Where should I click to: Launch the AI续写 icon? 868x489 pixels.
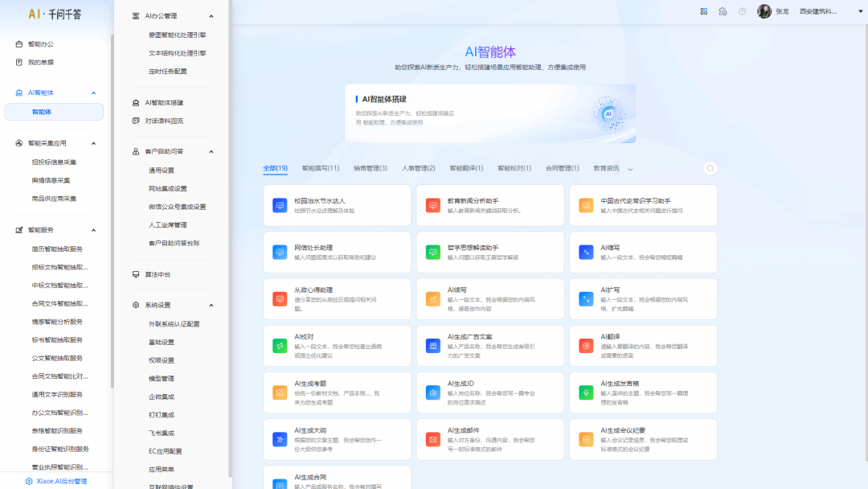[433, 299]
